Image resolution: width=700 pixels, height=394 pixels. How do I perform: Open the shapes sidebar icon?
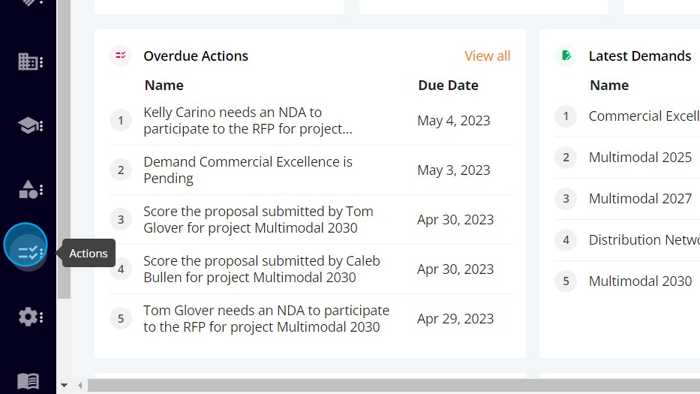30,190
